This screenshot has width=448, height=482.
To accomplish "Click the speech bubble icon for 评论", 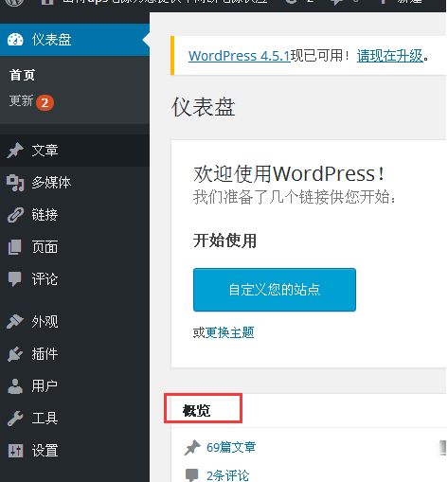I will [15, 279].
